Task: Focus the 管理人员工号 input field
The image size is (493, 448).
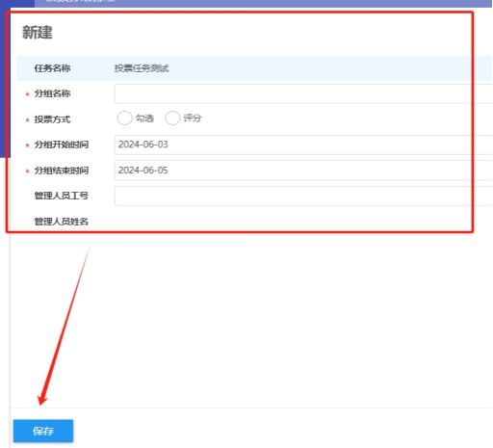Action: click(x=303, y=196)
